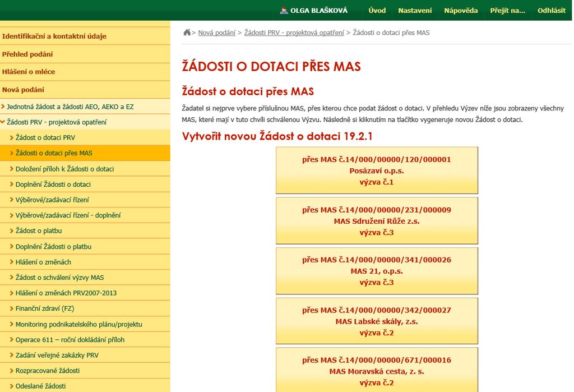This screenshot has height=392, width=574.
Task: Expand Jednotná žádost a žádosti AEO, AEKO a EZ
Action: [x=85, y=107]
